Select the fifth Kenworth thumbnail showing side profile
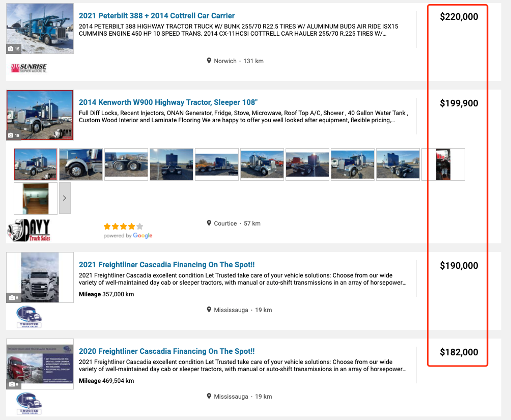Viewport: 511px width, 420px height. 217,164
